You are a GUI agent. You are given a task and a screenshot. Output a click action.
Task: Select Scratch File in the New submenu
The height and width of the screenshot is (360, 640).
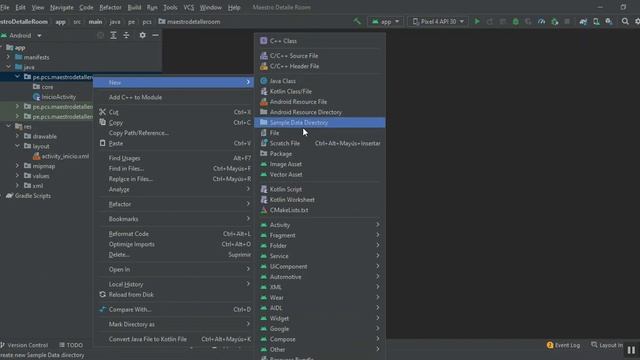pos(320,143)
